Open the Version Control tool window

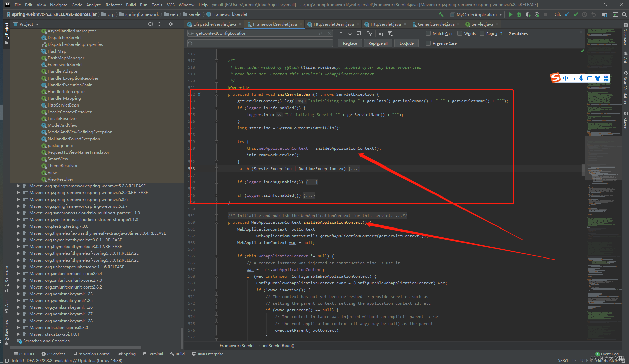pos(92,354)
